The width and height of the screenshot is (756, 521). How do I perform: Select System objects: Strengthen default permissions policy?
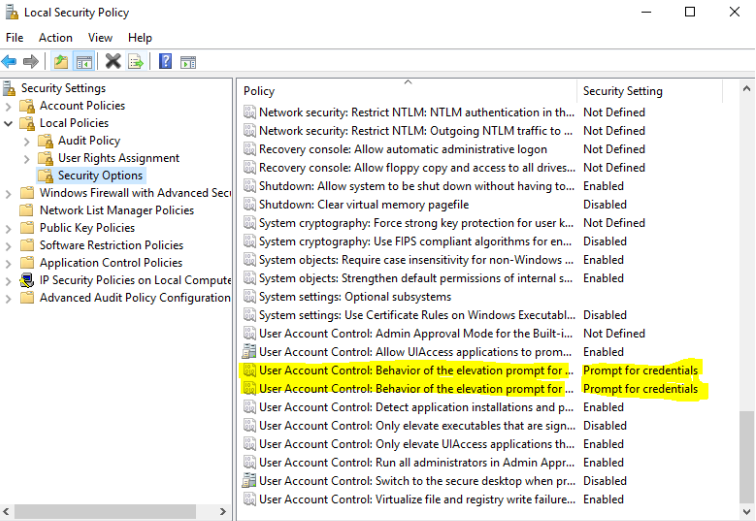(416, 278)
